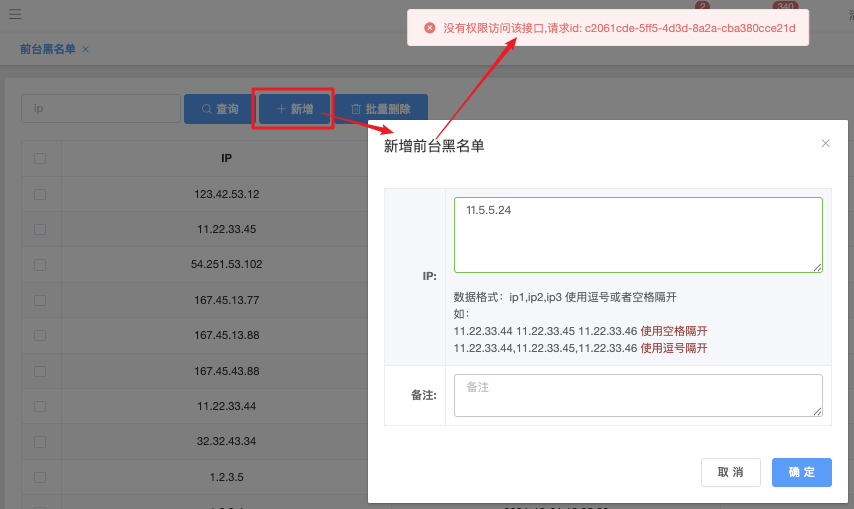Check the row for IP 123.42.53.12

[x=40, y=194]
